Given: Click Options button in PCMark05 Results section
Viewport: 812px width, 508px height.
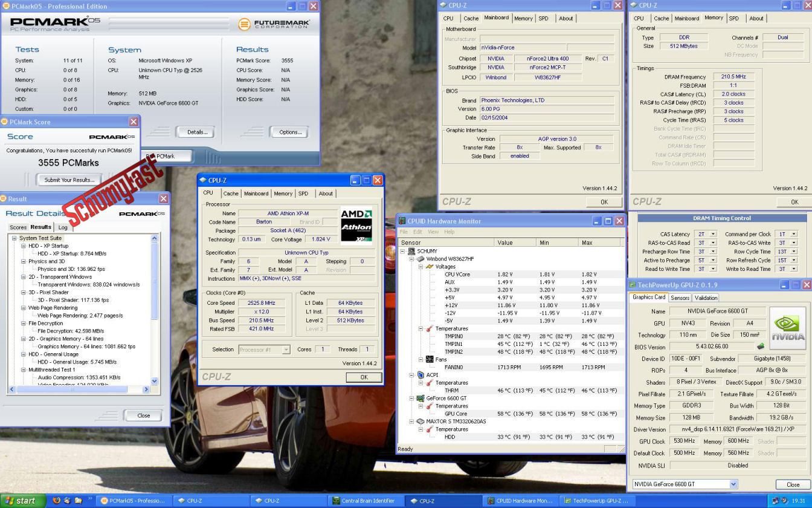Looking at the screenshot, I should click(x=290, y=132).
